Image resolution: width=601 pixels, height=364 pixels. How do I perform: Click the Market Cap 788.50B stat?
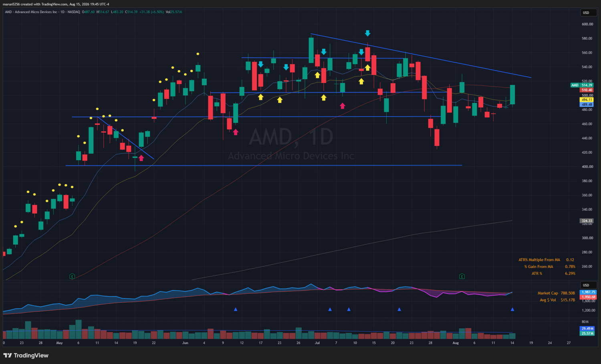tap(557, 293)
